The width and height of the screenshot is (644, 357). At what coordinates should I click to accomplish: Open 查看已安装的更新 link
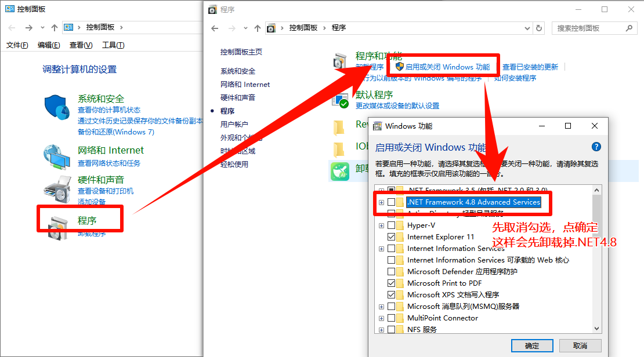point(530,67)
